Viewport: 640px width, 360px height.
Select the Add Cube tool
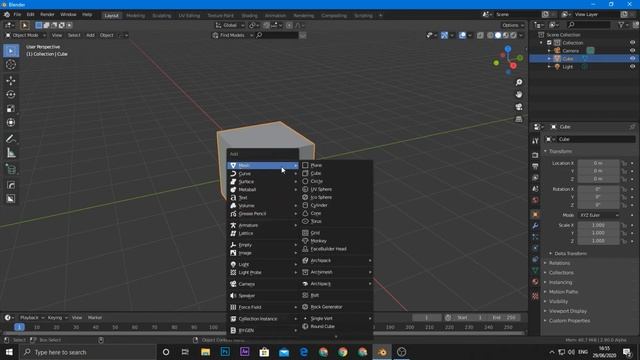click(x=11, y=169)
